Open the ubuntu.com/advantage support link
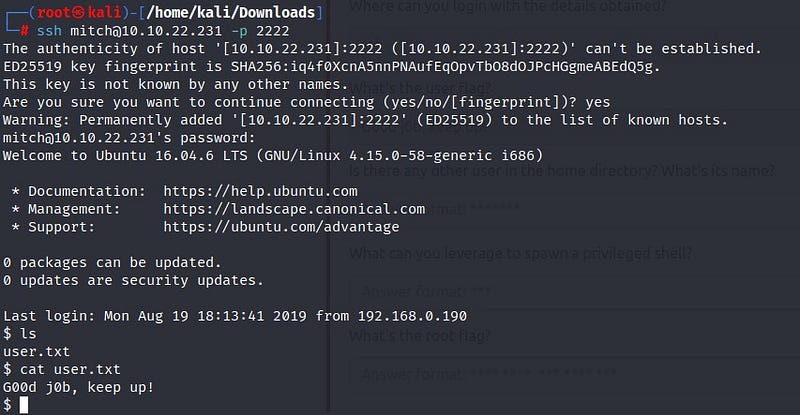 281,227
